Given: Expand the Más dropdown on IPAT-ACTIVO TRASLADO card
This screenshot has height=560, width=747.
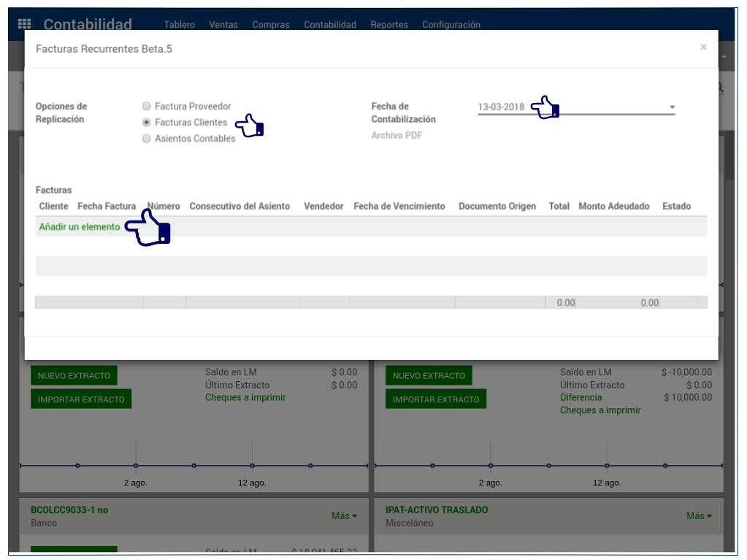Looking at the screenshot, I should [699, 516].
